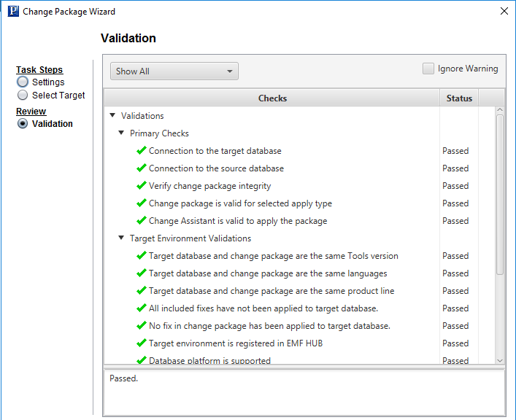
Task: Click green checkmark beside Connection to the target database
Action: pos(142,151)
